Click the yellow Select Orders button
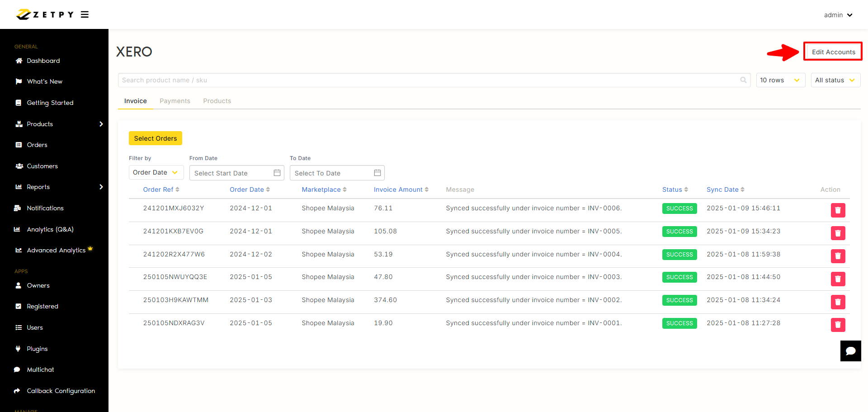Viewport: 868px width, 412px height. coord(156,138)
